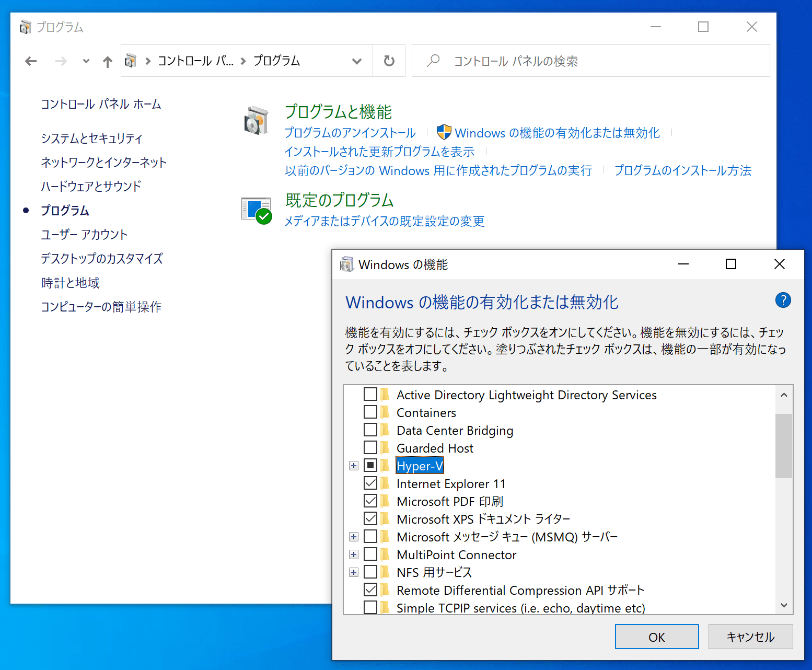Image resolution: width=812 pixels, height=670 pixels.
Task: Check Data Center Bridging checkbox
Action: pos(370,430)
